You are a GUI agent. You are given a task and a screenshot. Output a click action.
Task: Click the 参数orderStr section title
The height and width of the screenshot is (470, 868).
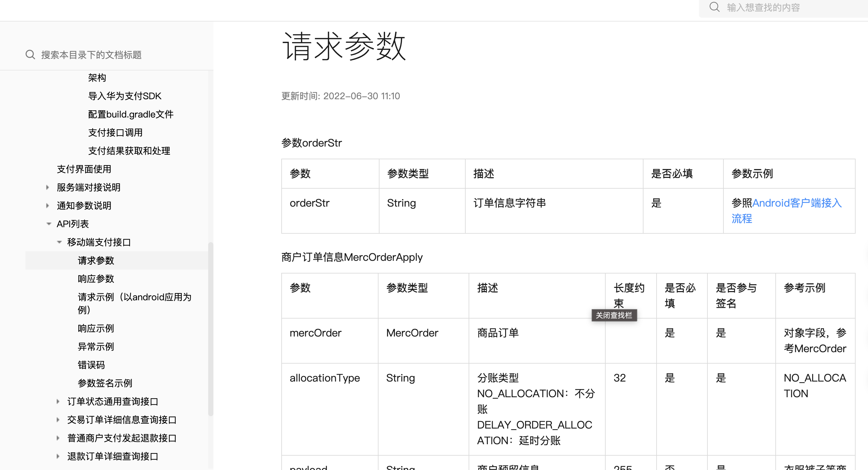312,143
